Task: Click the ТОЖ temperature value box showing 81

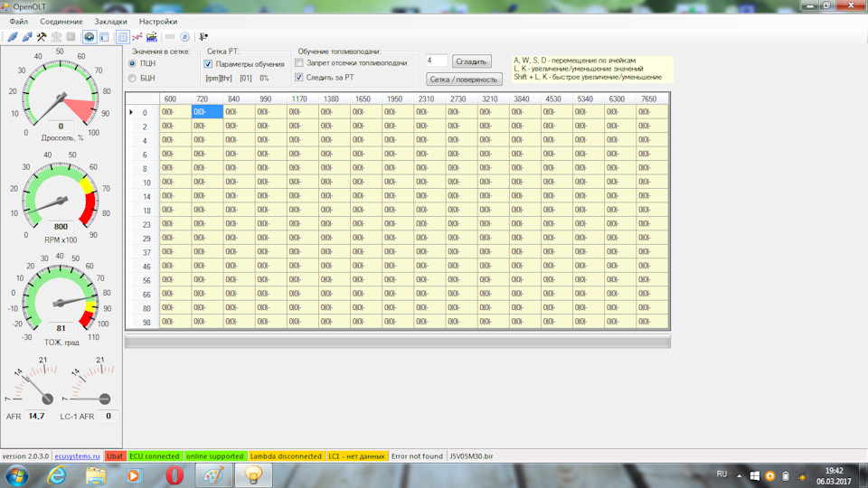Action: (61, 328)
